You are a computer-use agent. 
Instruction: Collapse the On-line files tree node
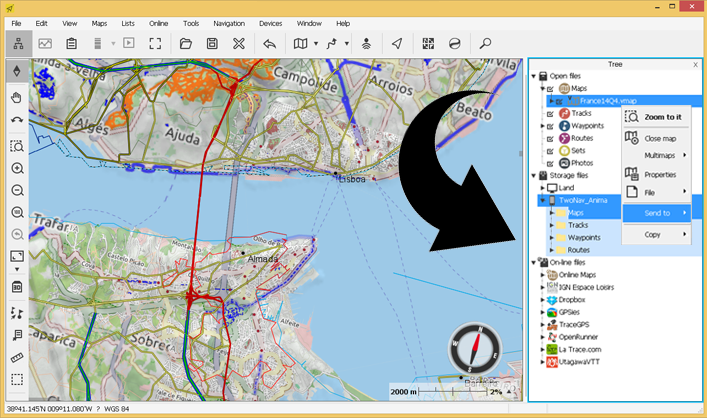click(534, 262)
